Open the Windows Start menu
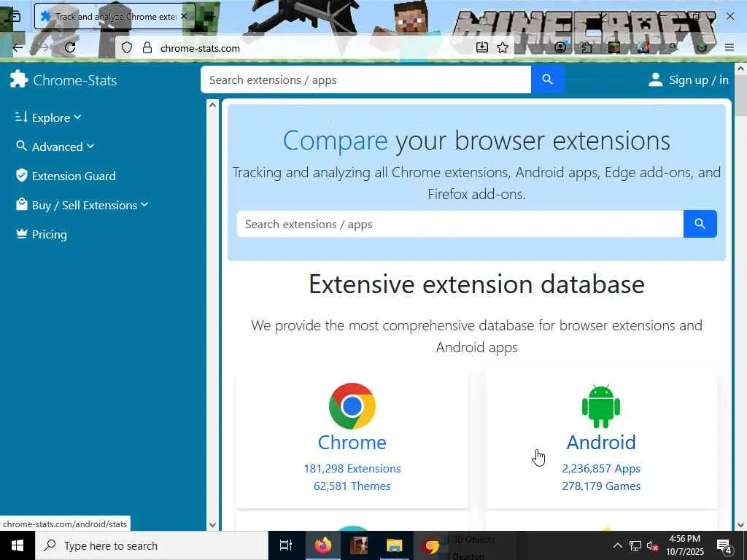 coord(18,545)
